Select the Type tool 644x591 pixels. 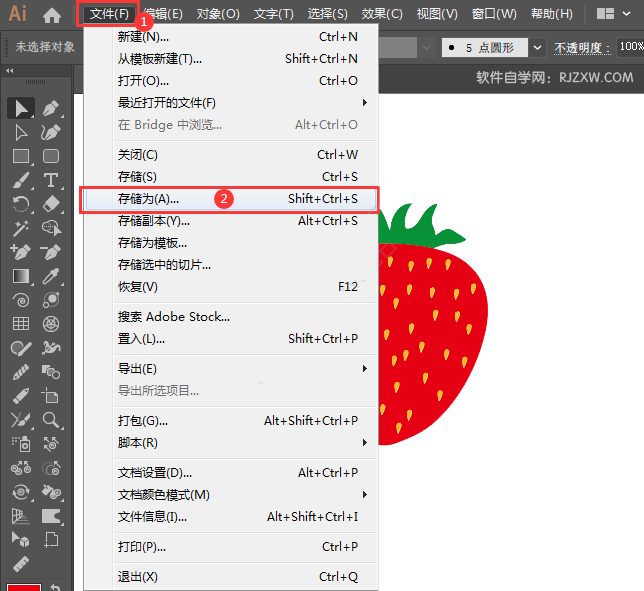[x=51, y=180]
